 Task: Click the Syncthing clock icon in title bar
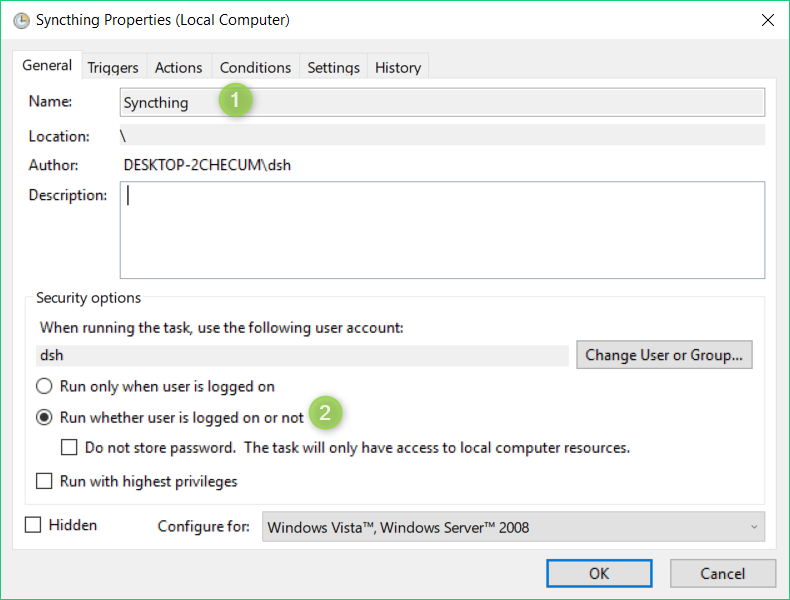coord(21,20)
